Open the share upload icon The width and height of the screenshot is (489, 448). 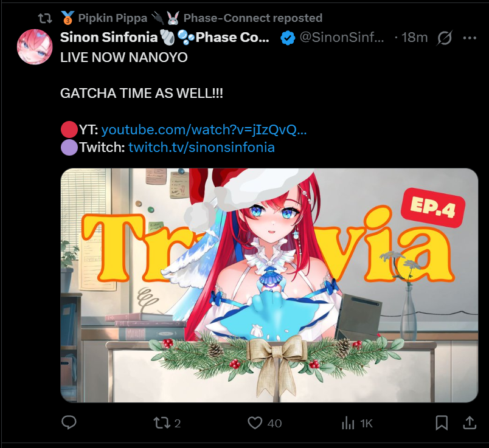470,422
